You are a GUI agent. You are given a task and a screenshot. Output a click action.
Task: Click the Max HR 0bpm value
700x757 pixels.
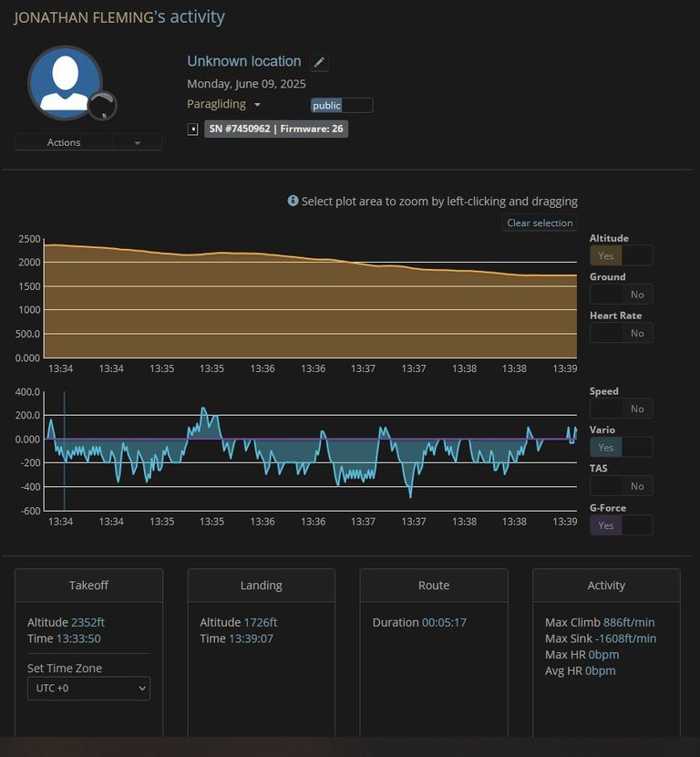tap(603, 655)
